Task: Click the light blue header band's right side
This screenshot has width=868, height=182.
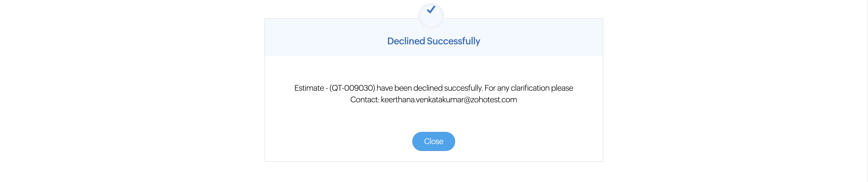Action: click(546, 38)
